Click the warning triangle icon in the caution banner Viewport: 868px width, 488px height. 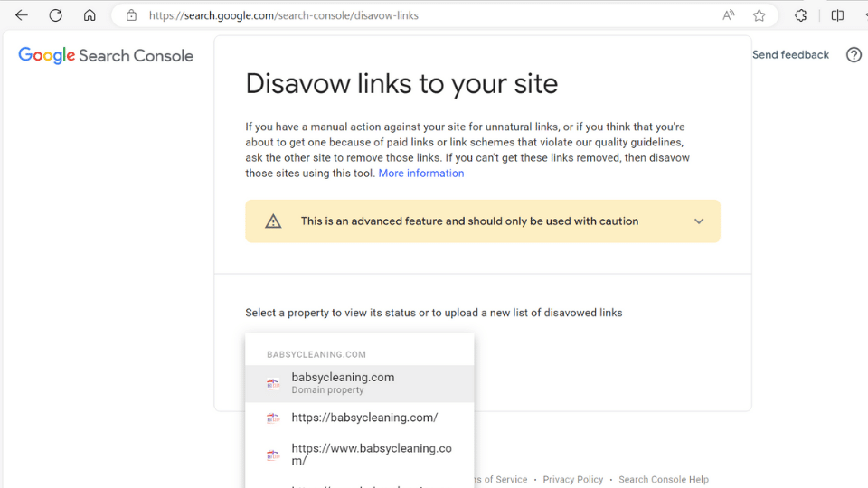[x=273, y=221]
